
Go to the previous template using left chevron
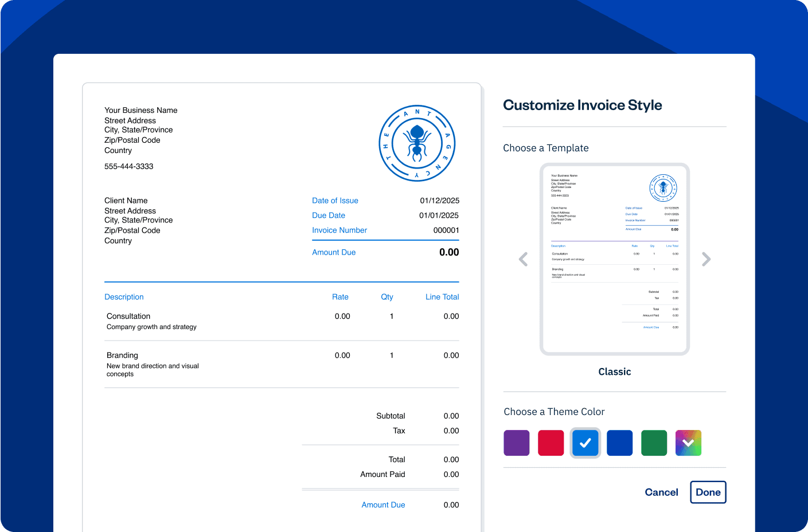523,259
